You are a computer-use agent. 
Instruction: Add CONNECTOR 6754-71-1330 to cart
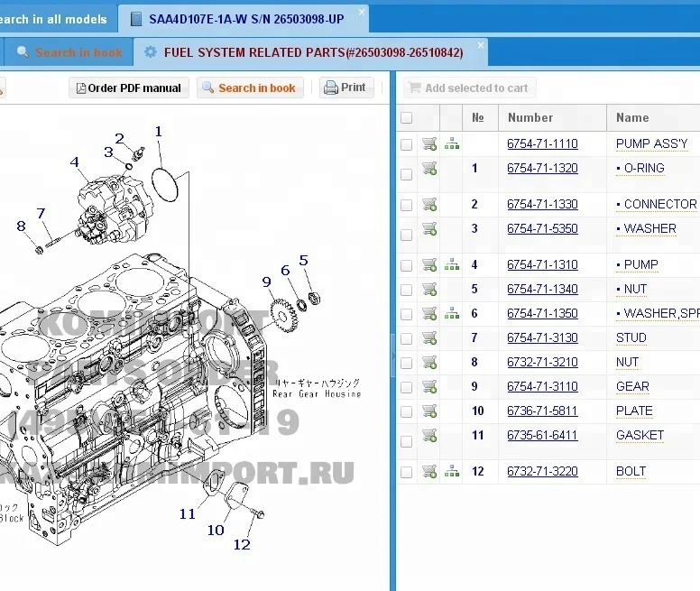click(429, 205)
